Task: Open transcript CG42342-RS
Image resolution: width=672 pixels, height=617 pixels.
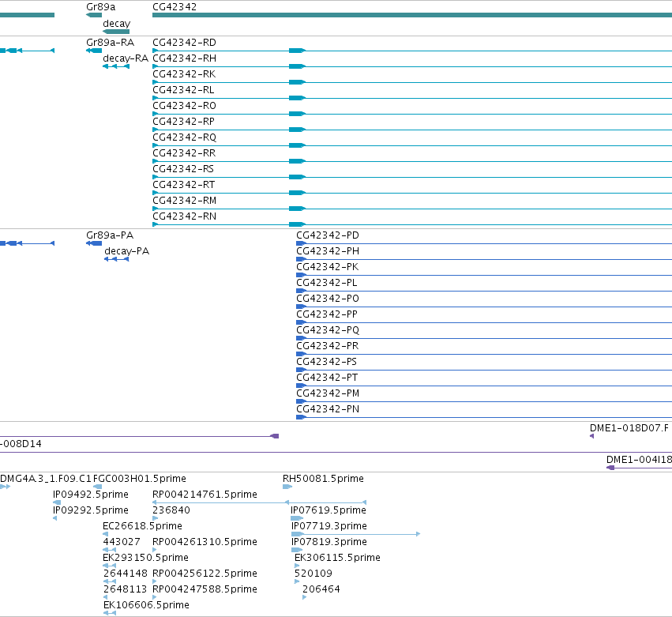Action: tap(183, 169)
